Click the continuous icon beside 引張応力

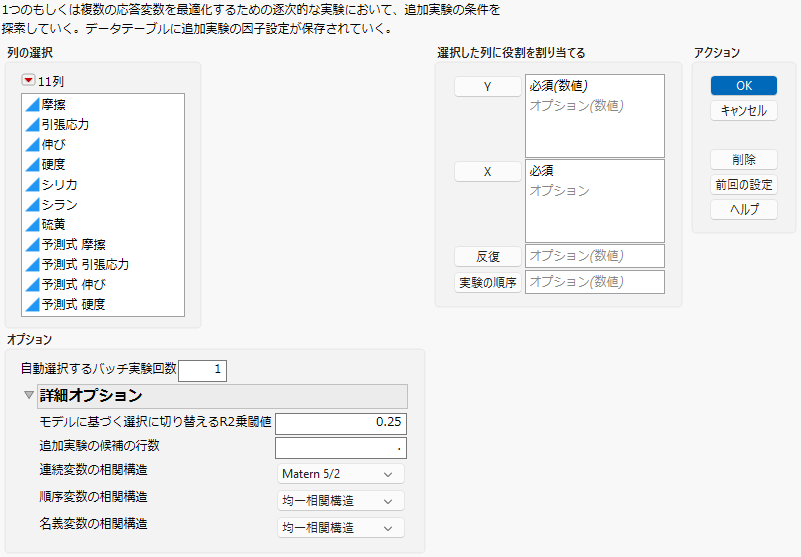click(x=33, y=125)
